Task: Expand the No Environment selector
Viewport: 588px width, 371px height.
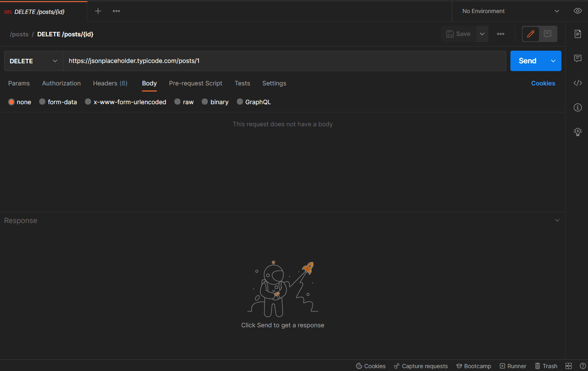Action: (x=510, y=11)
